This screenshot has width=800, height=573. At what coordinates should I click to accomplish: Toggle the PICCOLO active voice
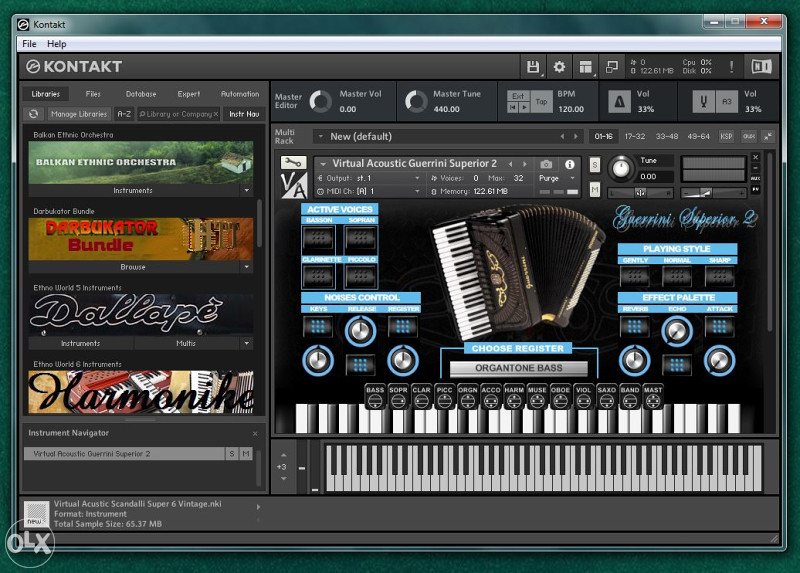361,277
